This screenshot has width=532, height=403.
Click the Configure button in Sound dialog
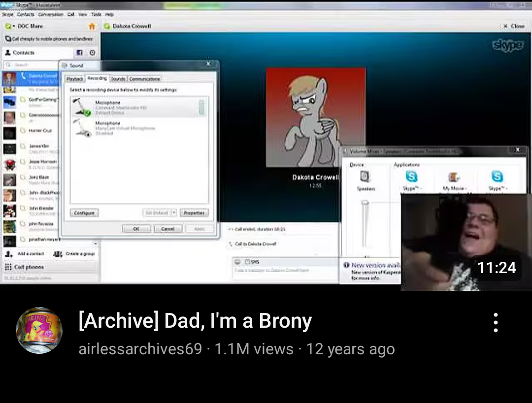pyautogui.click(x=84, y=213)
